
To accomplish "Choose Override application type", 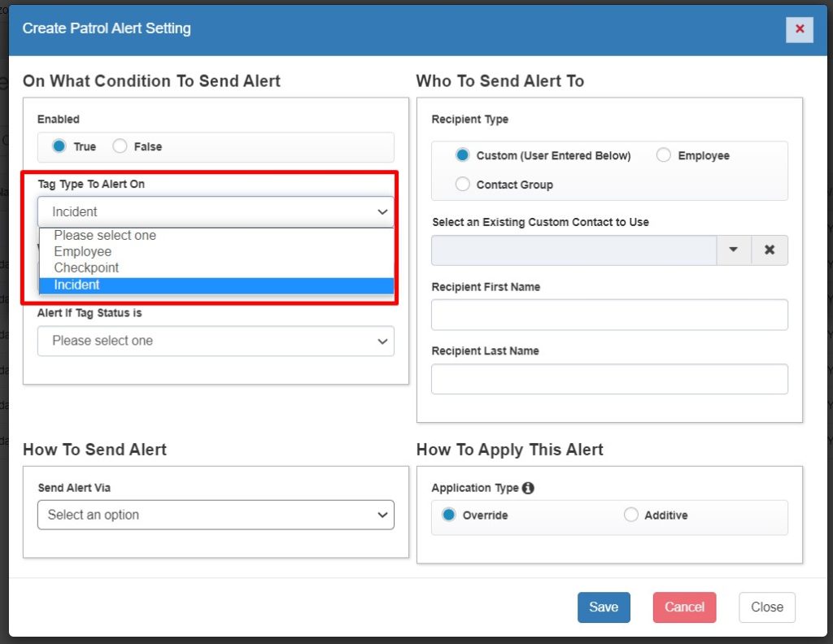I will point(449,515).
